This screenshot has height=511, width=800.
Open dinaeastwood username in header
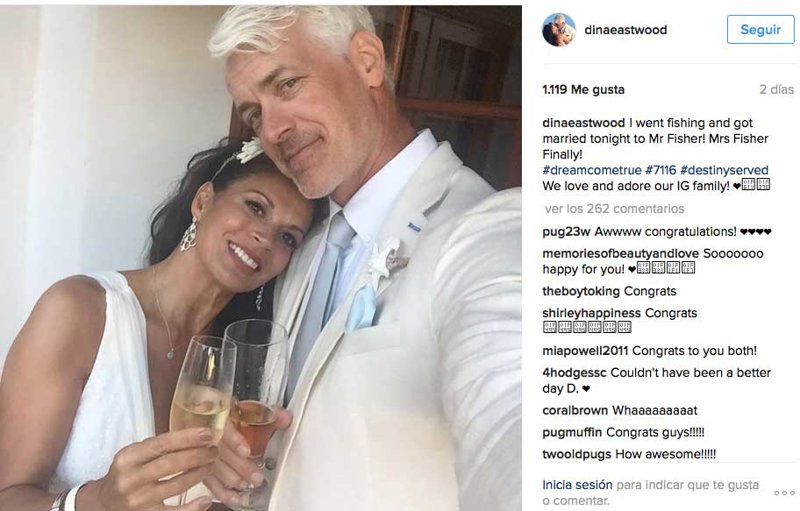pyautogui.click(x=626, y=30)
